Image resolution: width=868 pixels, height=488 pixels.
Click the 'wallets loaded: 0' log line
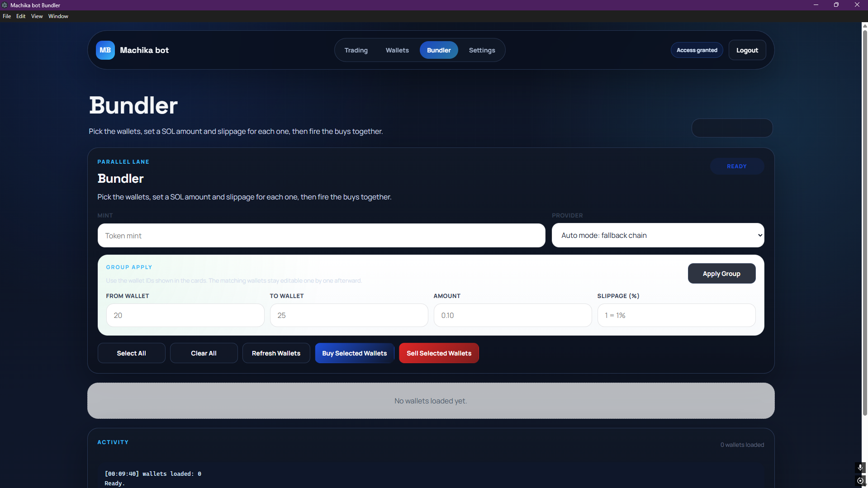[153, 474]
